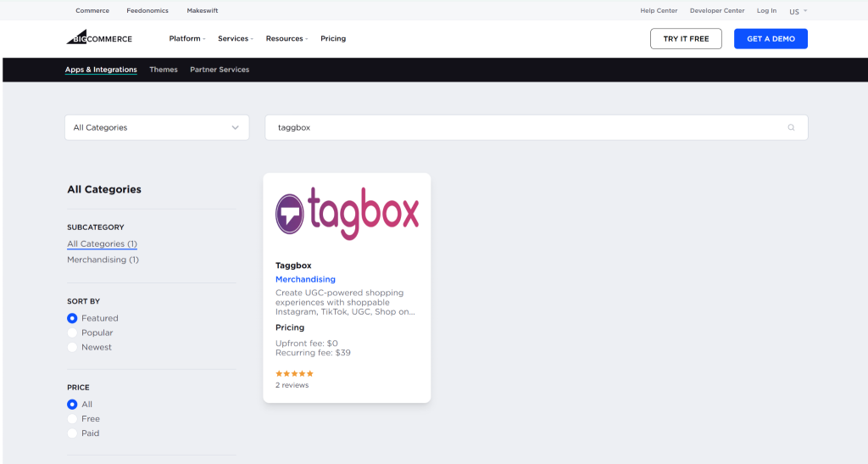Click the Upfront fee: $0 text
The image size is (868, 464).
click(307, 344)
